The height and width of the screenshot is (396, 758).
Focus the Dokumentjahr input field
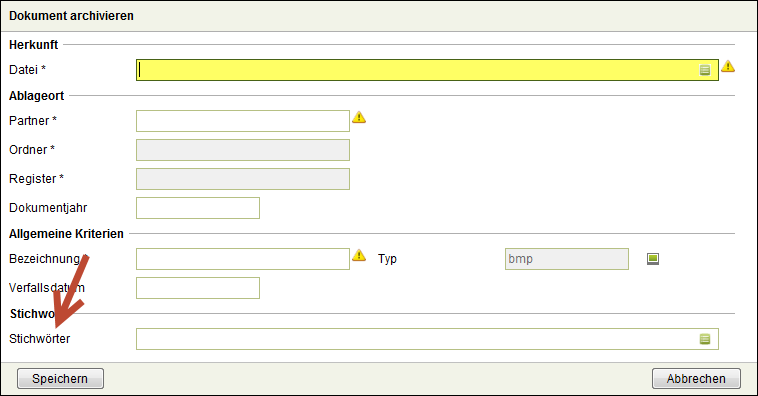pyautogui.click(x=198, y=208)
